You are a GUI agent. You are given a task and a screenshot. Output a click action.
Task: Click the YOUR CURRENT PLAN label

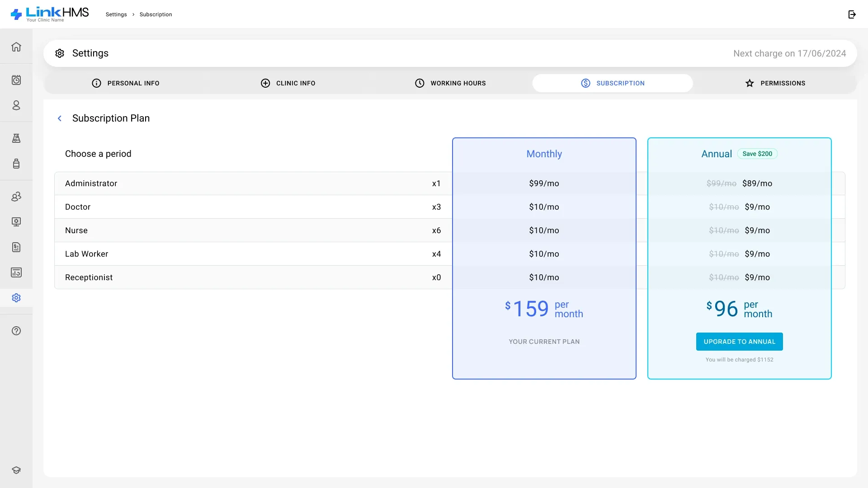point(544,342)
